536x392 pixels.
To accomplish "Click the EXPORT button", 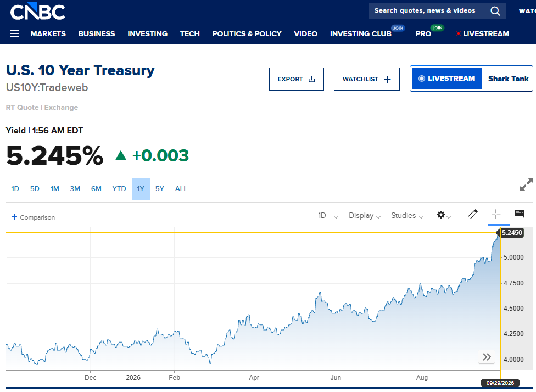I will pyautogui.click(x=297, y=79).
